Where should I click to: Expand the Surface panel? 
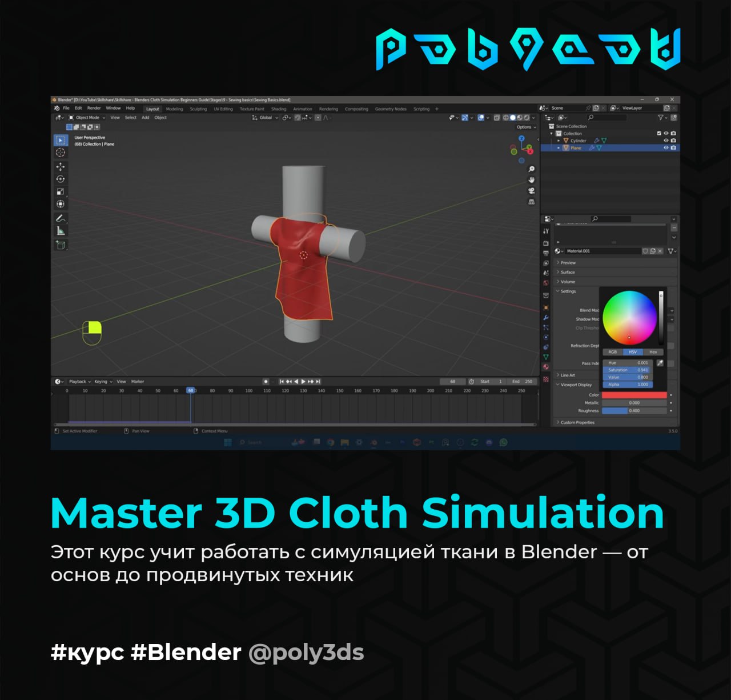[x=614, y=273]
